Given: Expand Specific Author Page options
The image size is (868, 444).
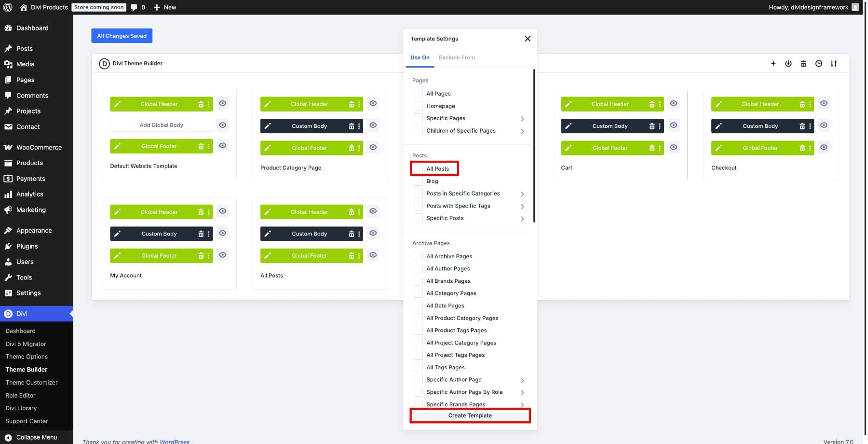Looking at the screenshot, I should coord(522,380).
